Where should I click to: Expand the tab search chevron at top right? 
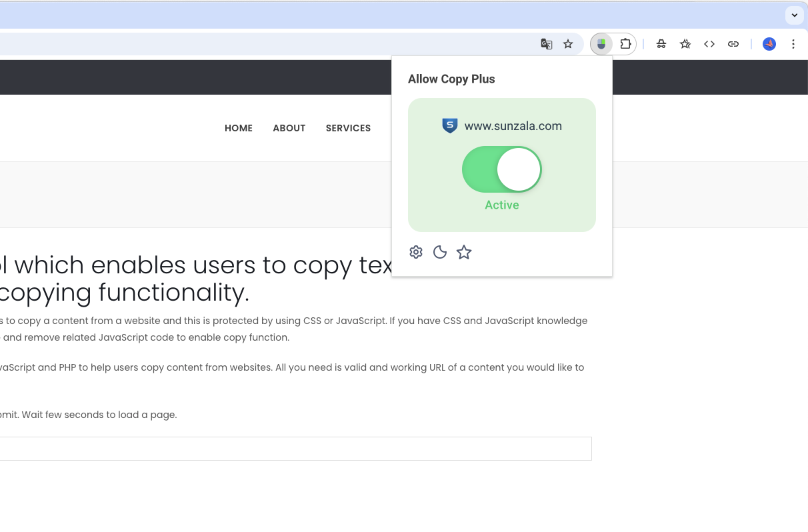click(794, 15)
